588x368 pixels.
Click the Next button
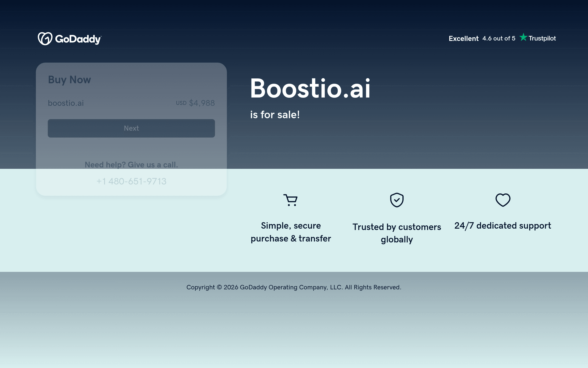click(131, 128)
